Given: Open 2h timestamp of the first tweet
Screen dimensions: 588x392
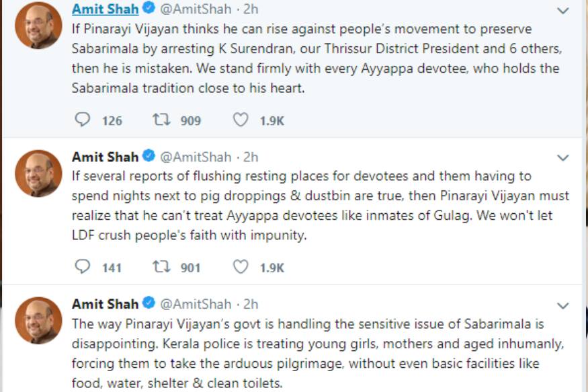Looking at the screenshot, I should tap(251, 9).
